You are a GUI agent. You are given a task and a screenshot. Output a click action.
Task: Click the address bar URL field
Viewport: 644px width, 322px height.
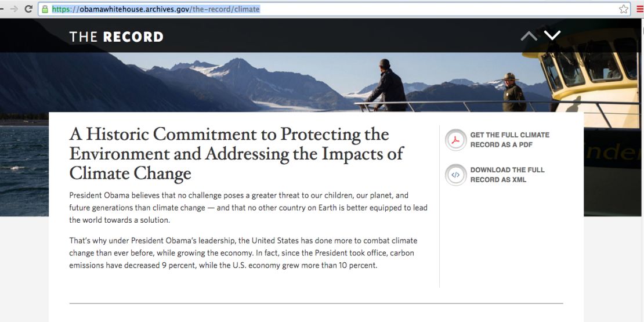point(328,9)
